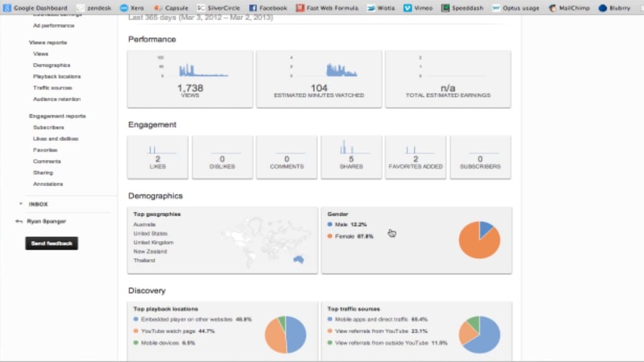Open the Total estimated earnings card
644x362 pixels.
pos(448,79)
